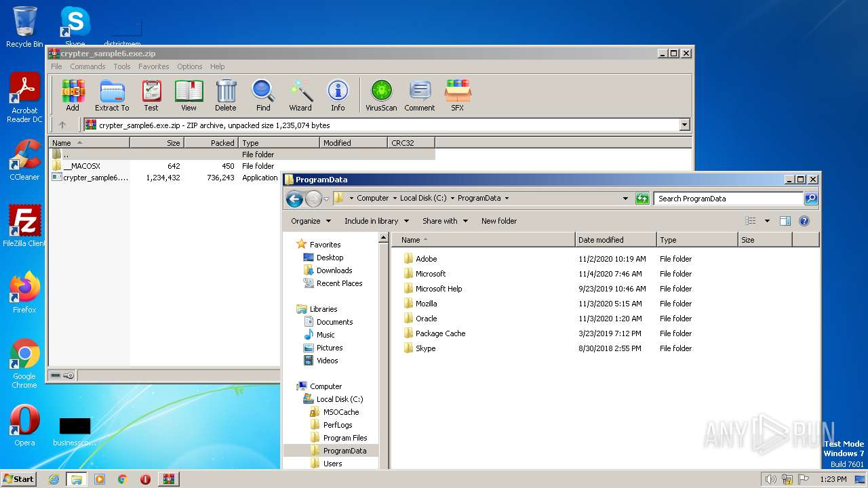This screenshot has width=868, height=488.
Task: Launch the WinRAR Wizard
Action: pyautogui.click(x=300, y=96)
